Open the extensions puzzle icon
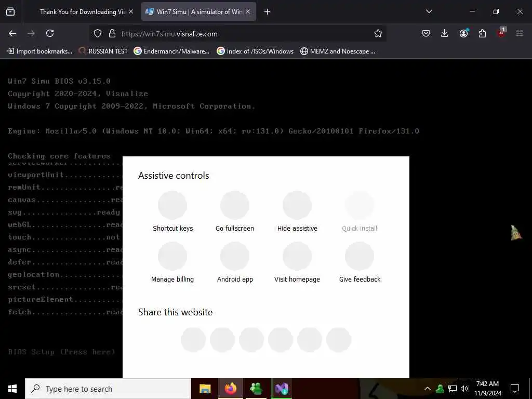The image size is (532, 399). [x=482, y=33]
